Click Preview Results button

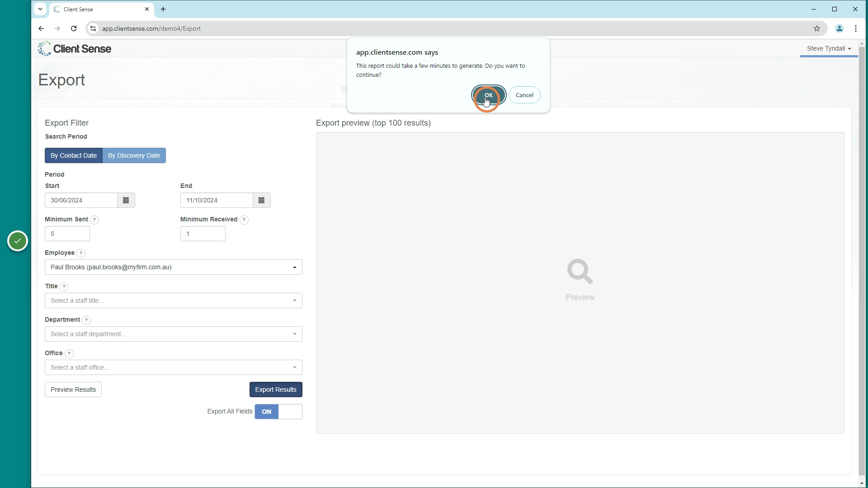73,389
